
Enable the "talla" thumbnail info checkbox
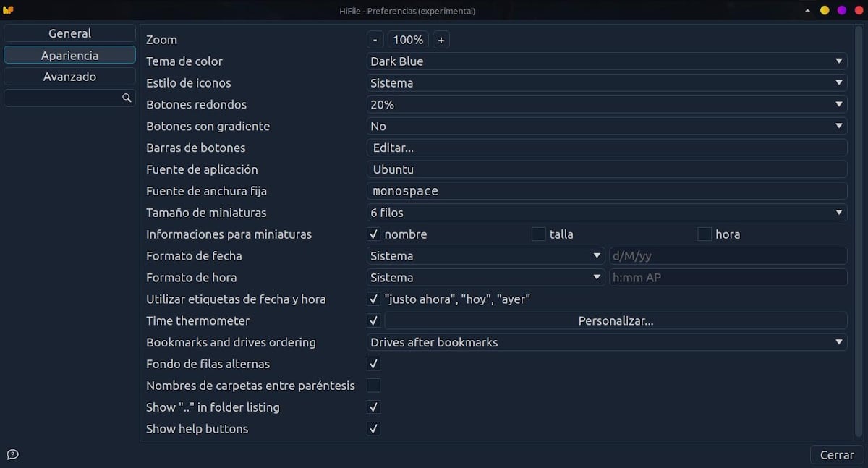click(x=538, y=234)
